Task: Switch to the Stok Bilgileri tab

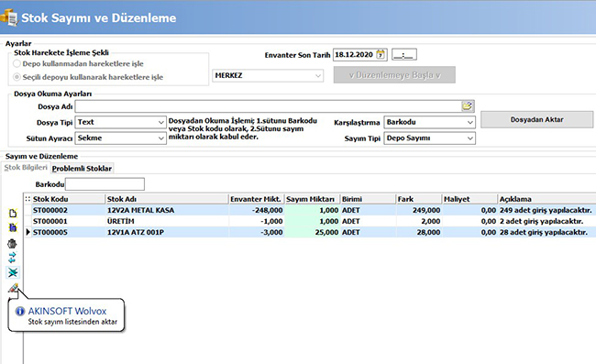Action: (26, 168)
